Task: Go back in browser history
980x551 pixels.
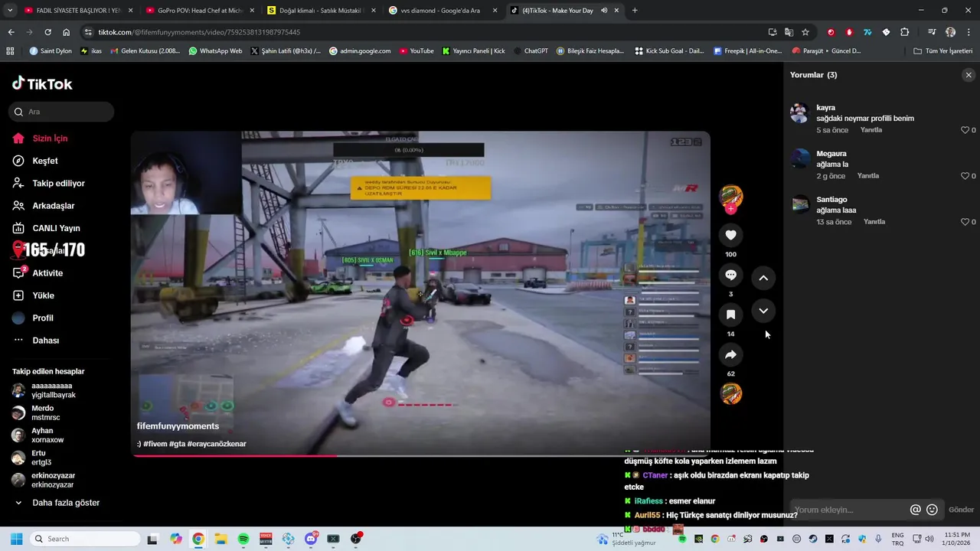Action: [x=11, y=32]
